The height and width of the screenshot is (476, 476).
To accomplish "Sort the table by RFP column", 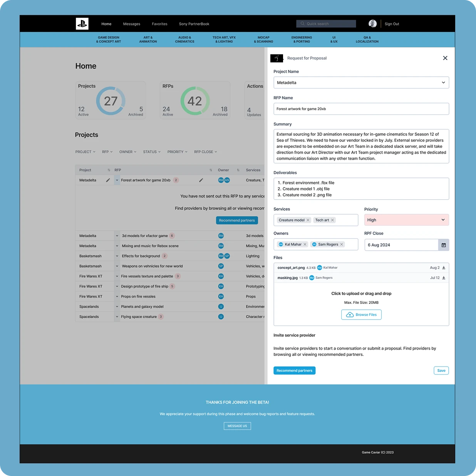I will click(211, 170).
